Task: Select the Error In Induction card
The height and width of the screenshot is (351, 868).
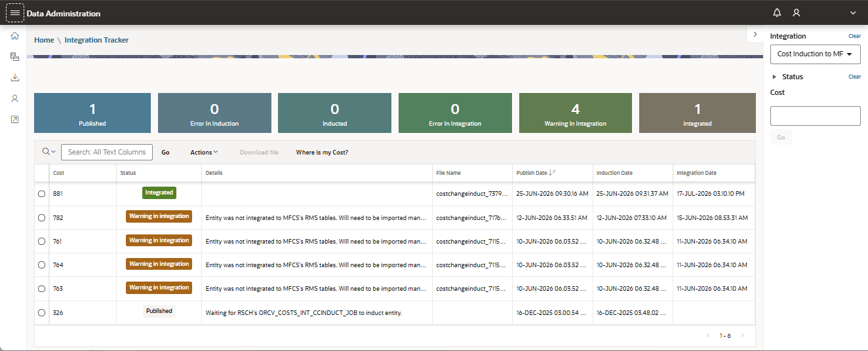Action: coord(214,113)
